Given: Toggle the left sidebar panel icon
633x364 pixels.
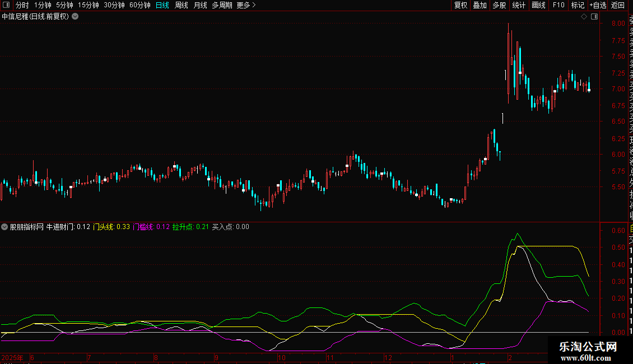Looking at the screenshot, I should coord(6,6).
